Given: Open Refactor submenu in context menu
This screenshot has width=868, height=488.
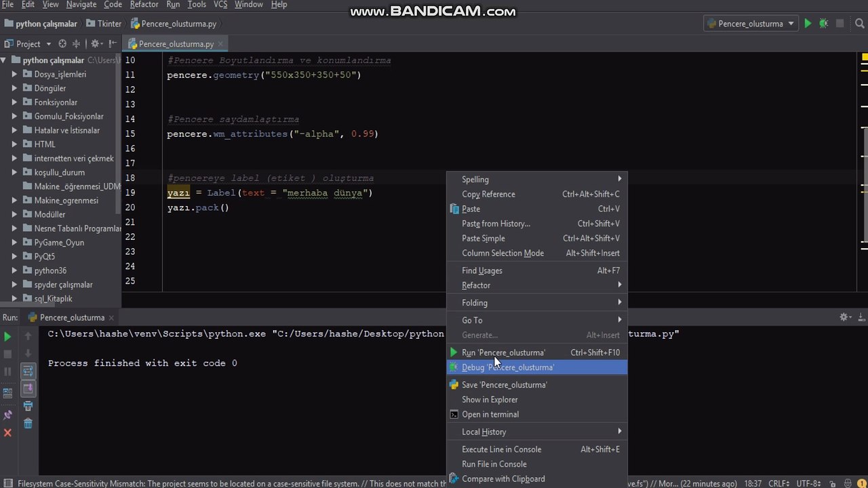Looking at the screenshot, I should (x=536, y=285).
